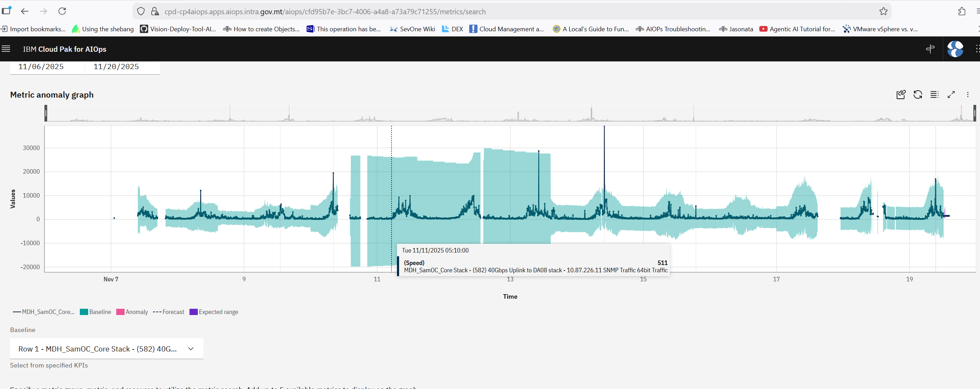Refresh the metric anomaly graph
The height and width of the screenshot is (389, 980).
918,94
